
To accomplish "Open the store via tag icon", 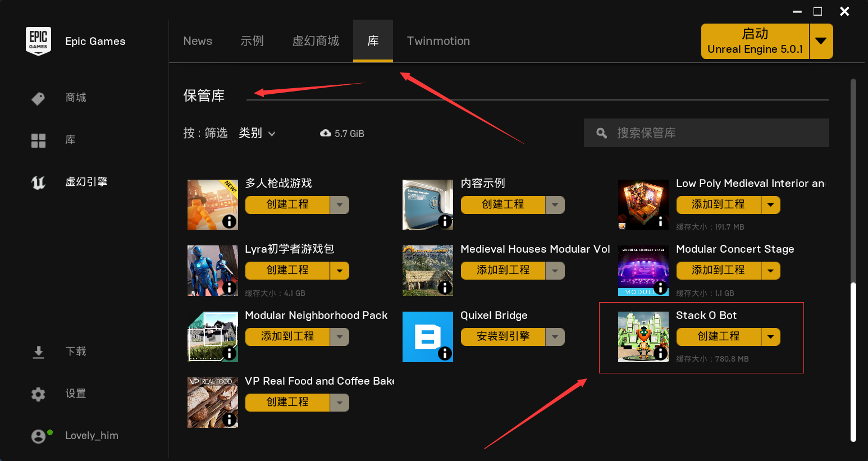I will coord(38,98).
